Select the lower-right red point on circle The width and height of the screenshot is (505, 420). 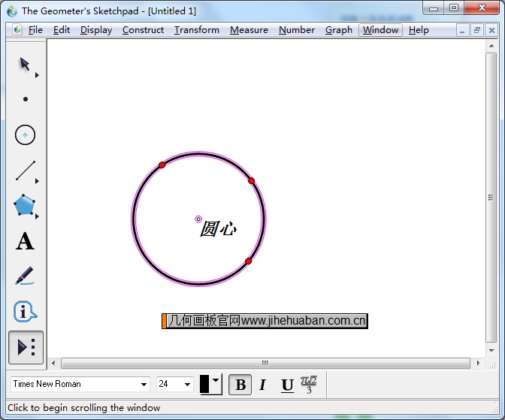(x=248, y=261)
